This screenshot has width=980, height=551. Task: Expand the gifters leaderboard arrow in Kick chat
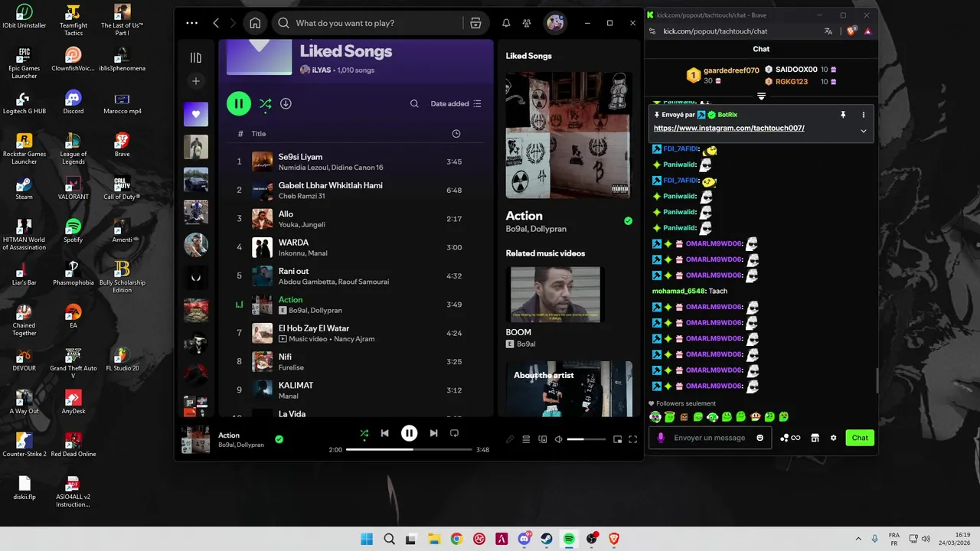pos(761,96)
